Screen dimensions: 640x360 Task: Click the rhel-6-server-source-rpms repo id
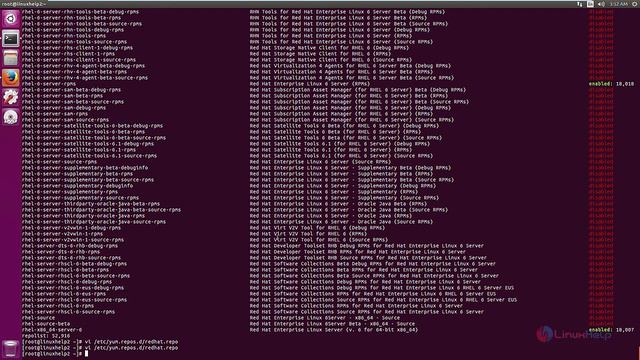click(60, 162)
